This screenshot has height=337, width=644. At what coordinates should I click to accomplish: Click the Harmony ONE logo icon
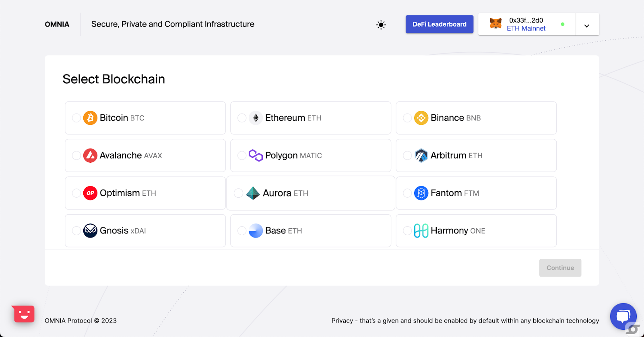421,231
